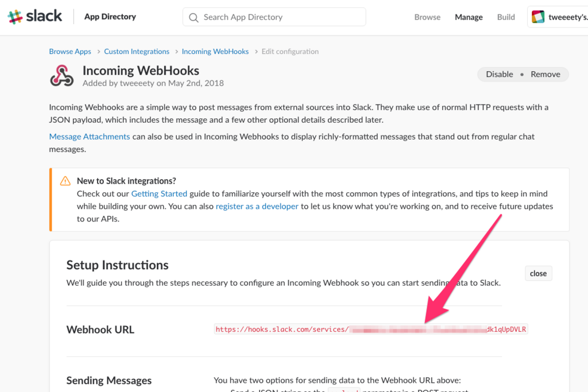
Task: Open the Message Attachments link
Action: click(x=90, y=137)
